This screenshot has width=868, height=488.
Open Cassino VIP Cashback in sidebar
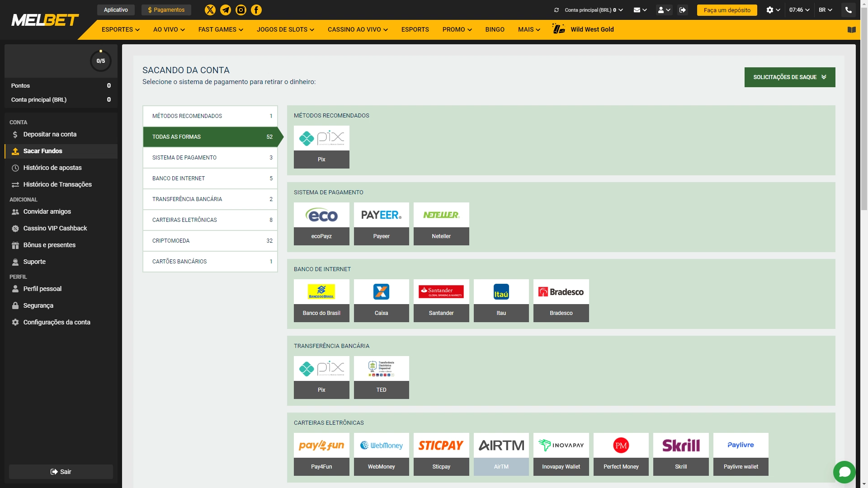[61, 228]
